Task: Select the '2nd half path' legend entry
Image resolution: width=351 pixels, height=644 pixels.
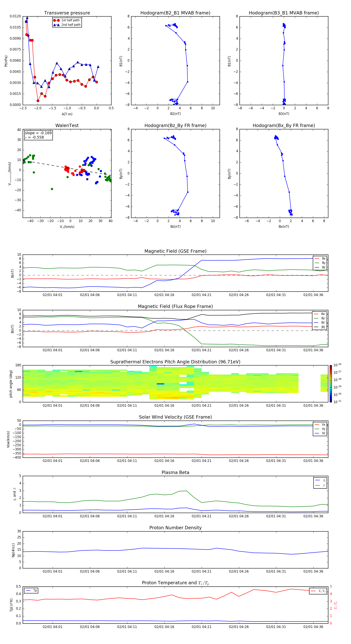Action: pyautogui.click(x=67, y=25)
